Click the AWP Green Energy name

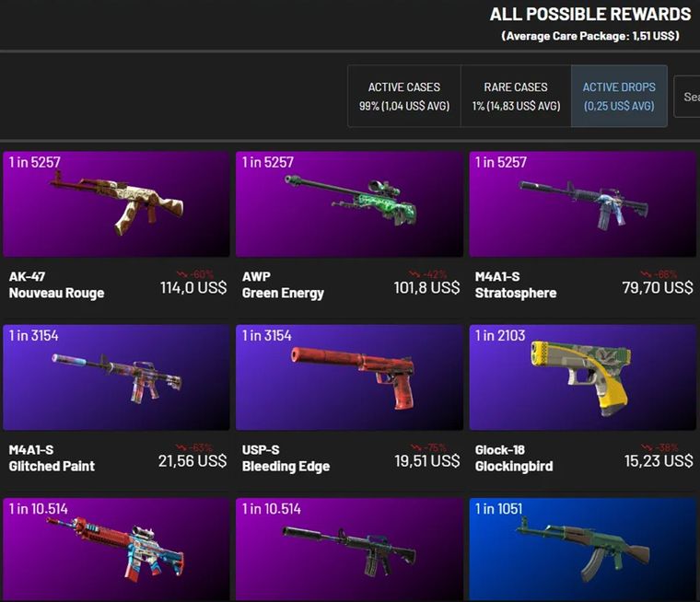click(283, 284)
